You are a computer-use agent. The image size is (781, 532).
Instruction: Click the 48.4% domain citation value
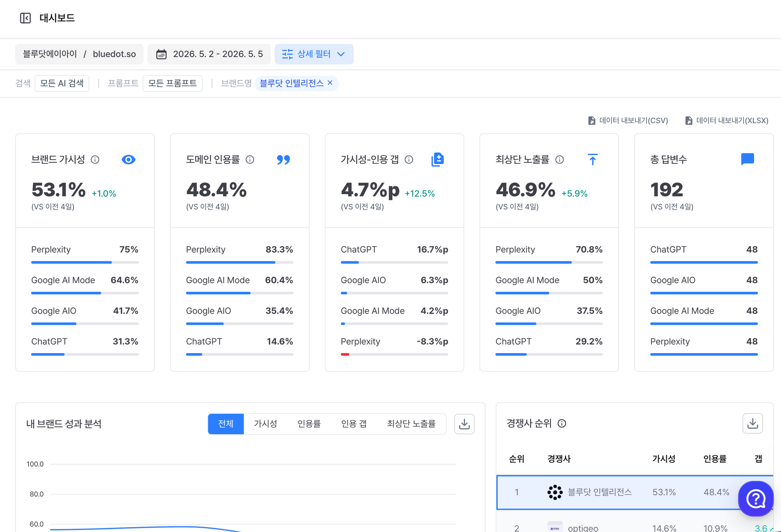216,190
